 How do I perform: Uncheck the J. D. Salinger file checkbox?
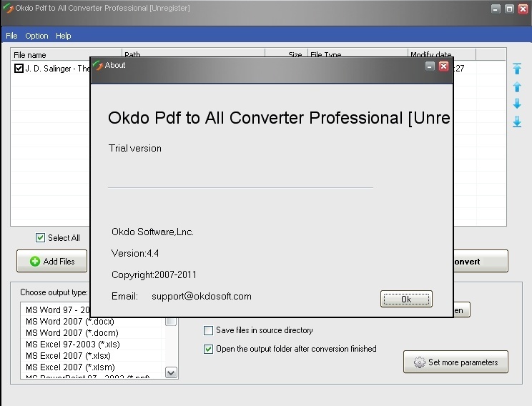(19, 68)
